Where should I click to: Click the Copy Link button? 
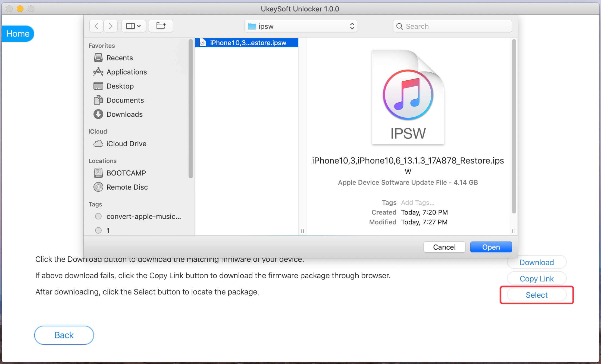pyautogui.click(x=537, y=279)
